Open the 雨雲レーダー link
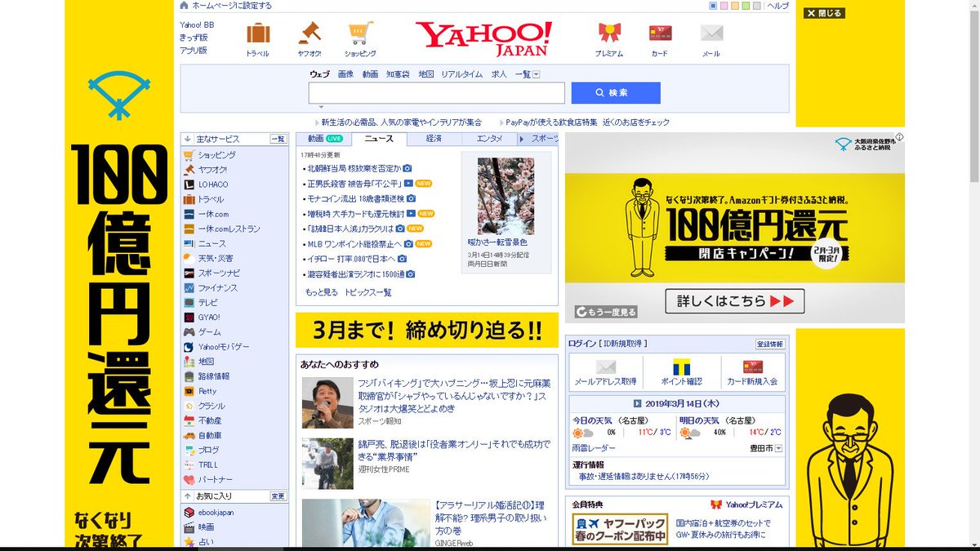 pos(594,448)
